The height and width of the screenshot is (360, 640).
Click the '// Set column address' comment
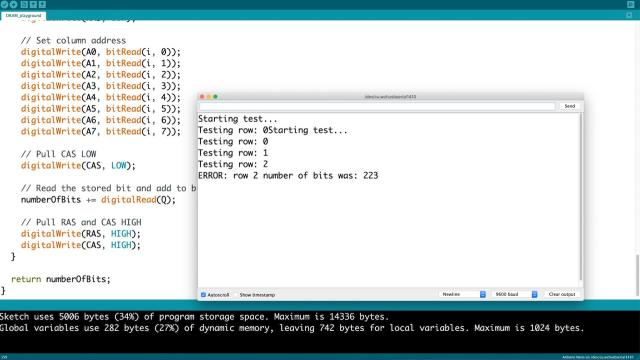pos(73,40)
